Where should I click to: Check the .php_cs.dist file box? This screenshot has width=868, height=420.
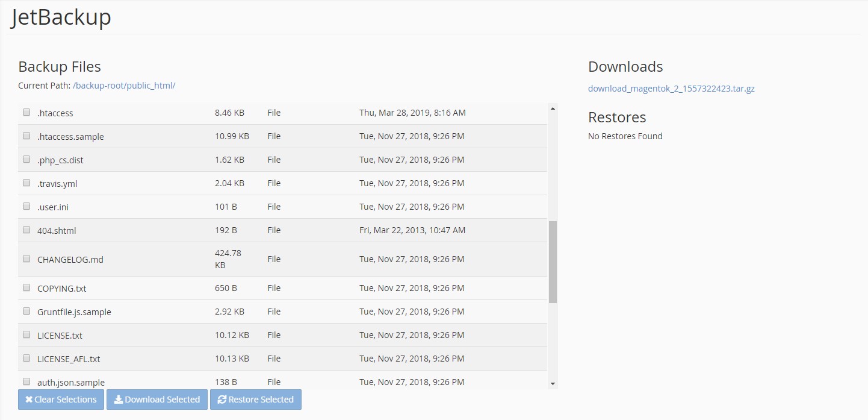(x=26, y=159)
